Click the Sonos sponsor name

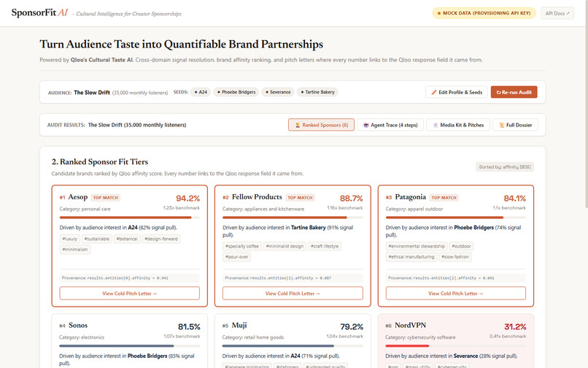point(78,326)
